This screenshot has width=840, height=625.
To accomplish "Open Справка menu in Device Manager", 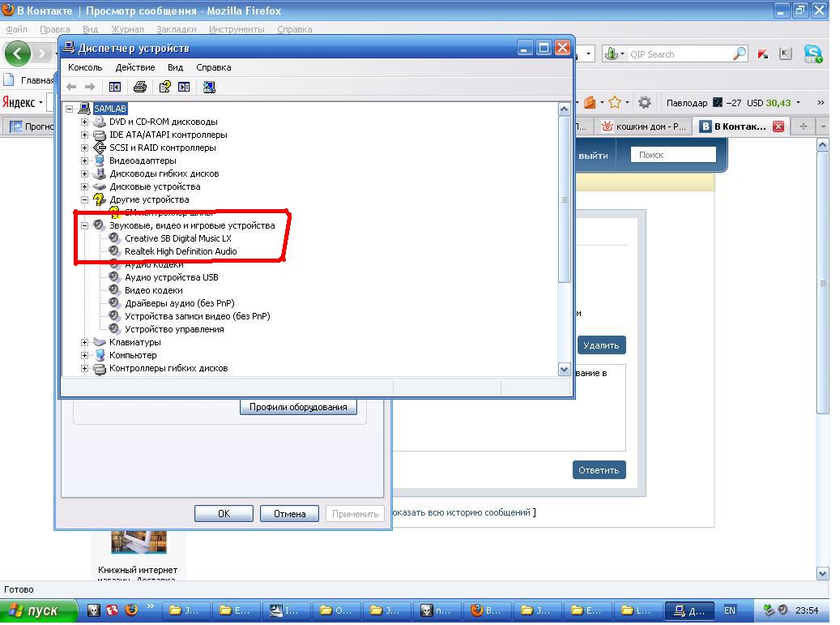I will point(213,67).
